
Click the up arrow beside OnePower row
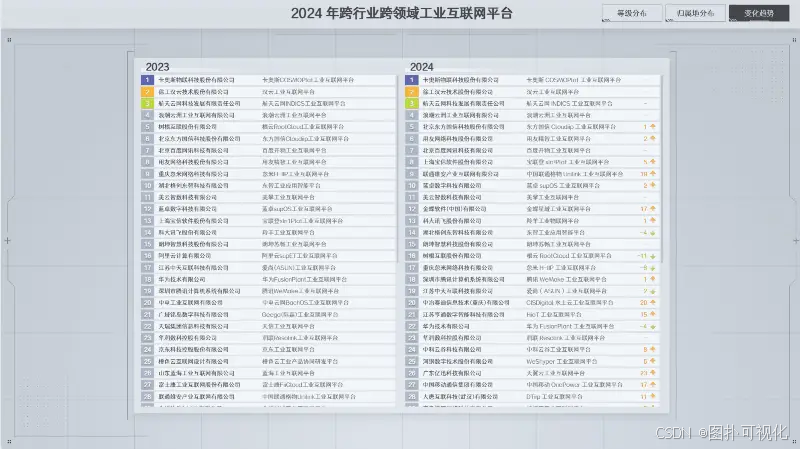(x=653, y=385)
